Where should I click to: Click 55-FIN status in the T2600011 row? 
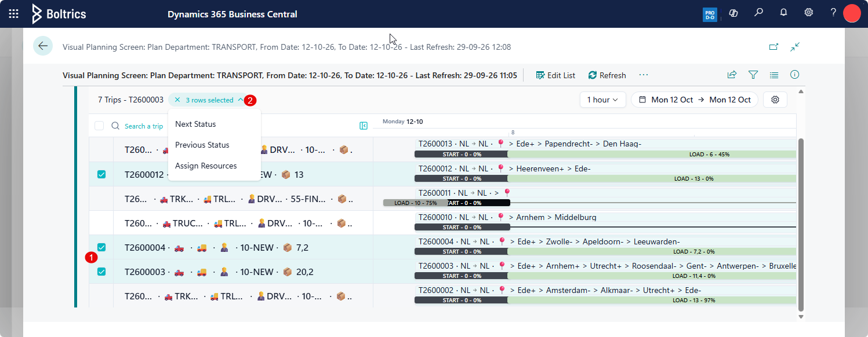click(x=309, y=199)
